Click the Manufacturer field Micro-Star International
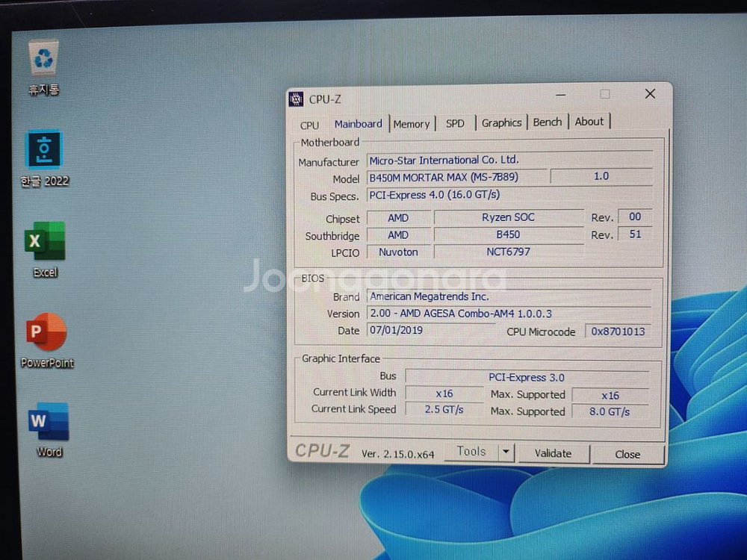Viewport: 747px width, 560px height. pyautogui.click(x=509, y=160)
